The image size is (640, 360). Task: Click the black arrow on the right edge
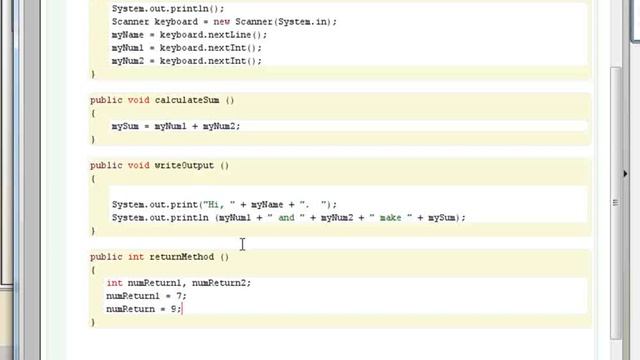point(625,174)
